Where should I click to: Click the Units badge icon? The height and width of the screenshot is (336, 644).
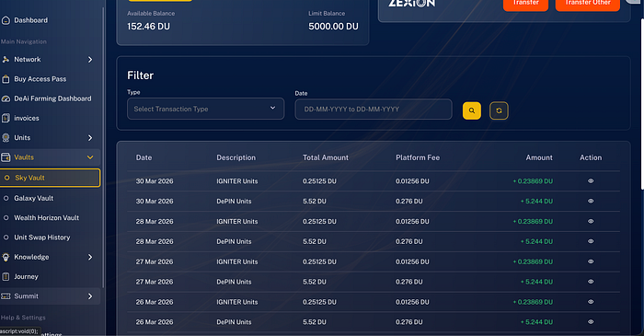pos(6,137)
